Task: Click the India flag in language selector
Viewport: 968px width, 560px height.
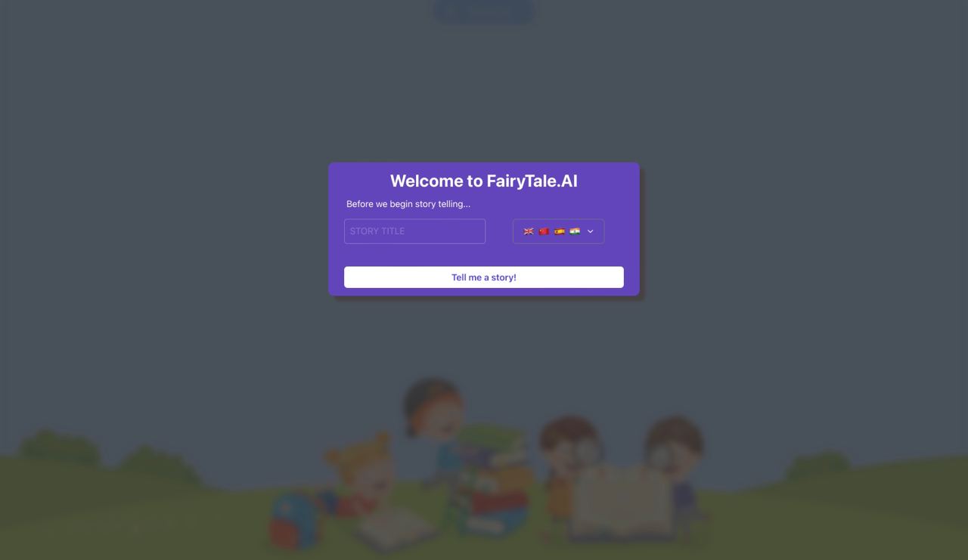Action: 575,231
